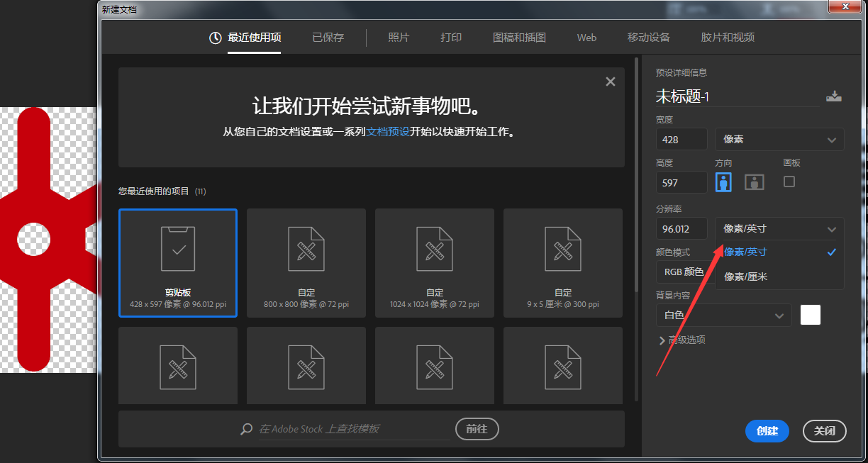
Task: Select the clipboard preset 428 x 597
Action: click(177, 262)
